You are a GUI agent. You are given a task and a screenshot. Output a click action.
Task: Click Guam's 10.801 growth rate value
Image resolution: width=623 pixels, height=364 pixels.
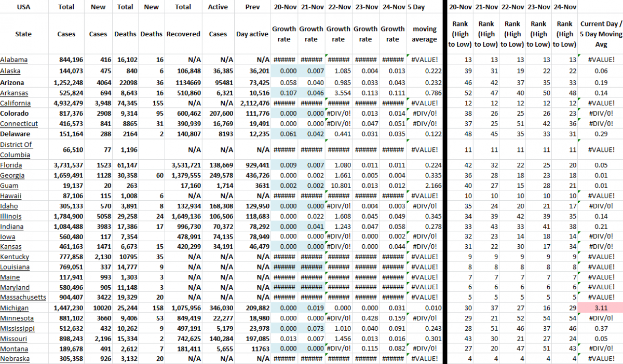341,185
